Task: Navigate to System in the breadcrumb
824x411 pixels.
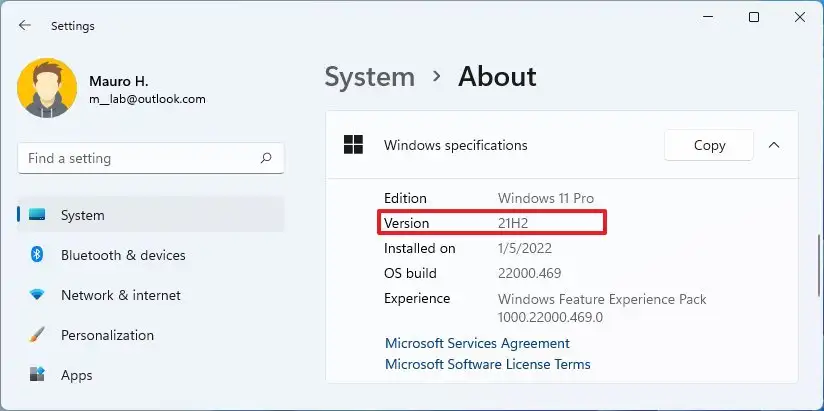Action: tap(369, 77)
